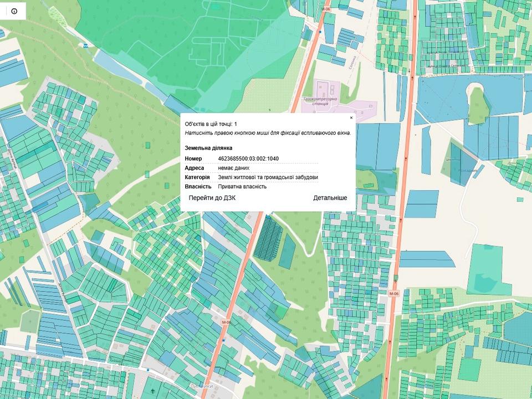Close the parcel information popup

(351, 118)
